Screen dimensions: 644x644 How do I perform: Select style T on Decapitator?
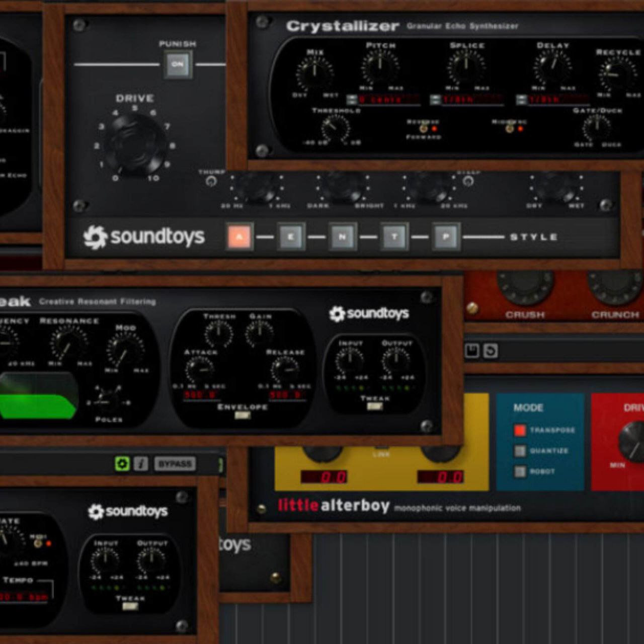coord(394,236)
